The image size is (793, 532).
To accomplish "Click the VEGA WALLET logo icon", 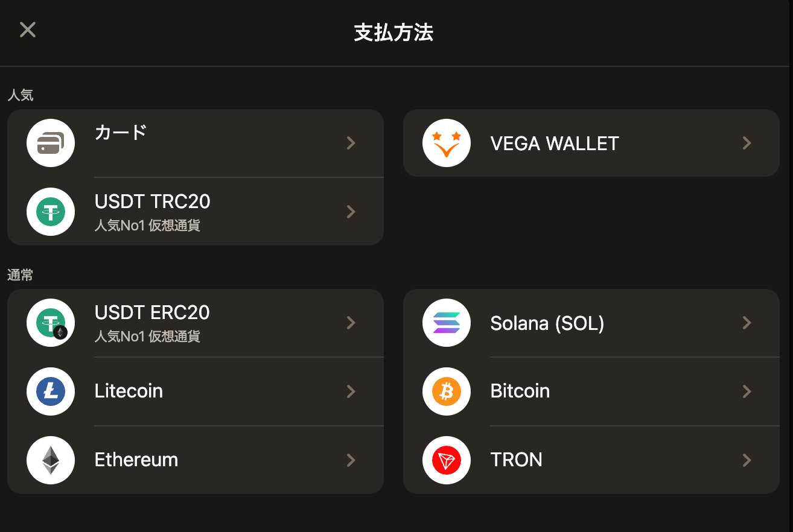I will pos(447,143).
